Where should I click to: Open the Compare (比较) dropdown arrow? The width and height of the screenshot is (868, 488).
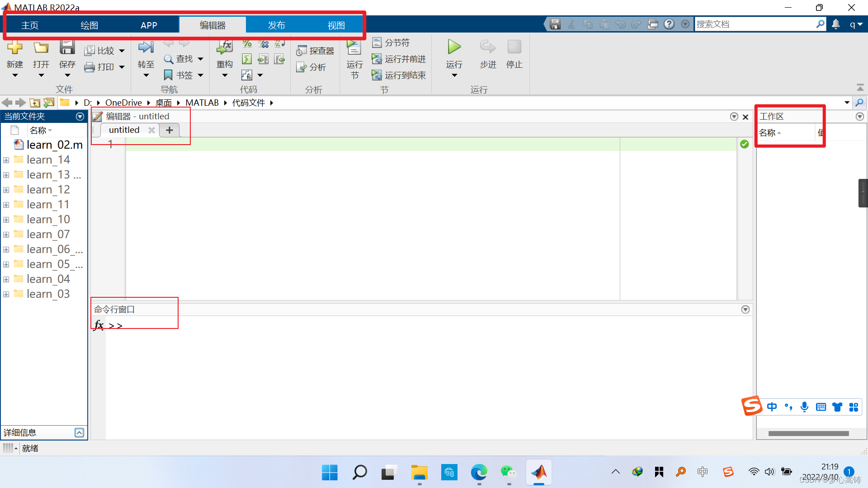tap(122, 51)
